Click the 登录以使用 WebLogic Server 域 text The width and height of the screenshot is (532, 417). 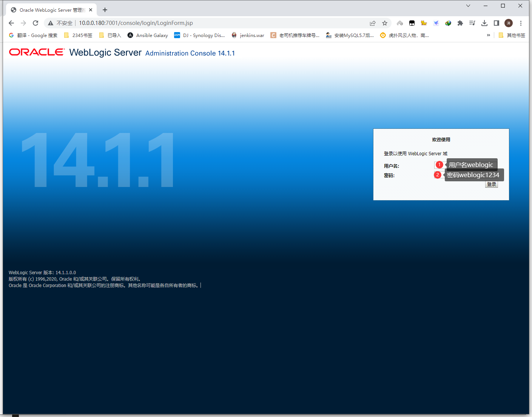(x=416, y=154)
